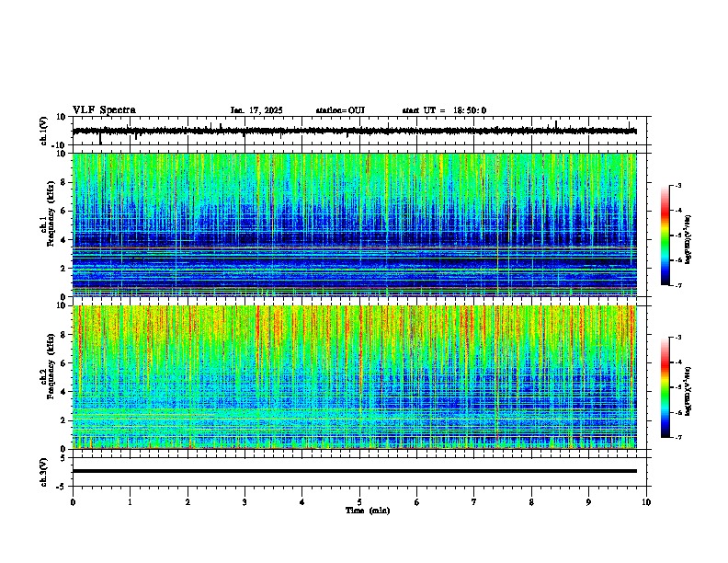728x563 pixels.
Task: Click the ch.1 "Frequency (kHz)" axis label
Action: pos(51,213)
